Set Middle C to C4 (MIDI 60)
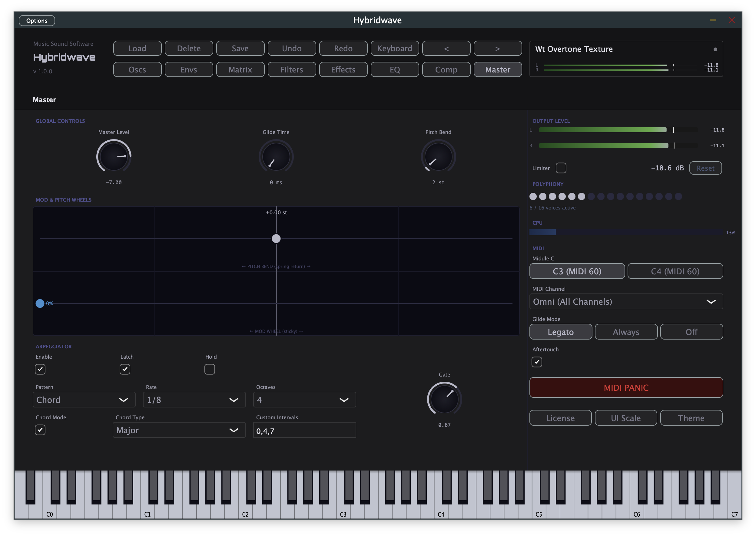Image resolution: width=756 pixels, height=536 pixels. (x=675, y=271)
